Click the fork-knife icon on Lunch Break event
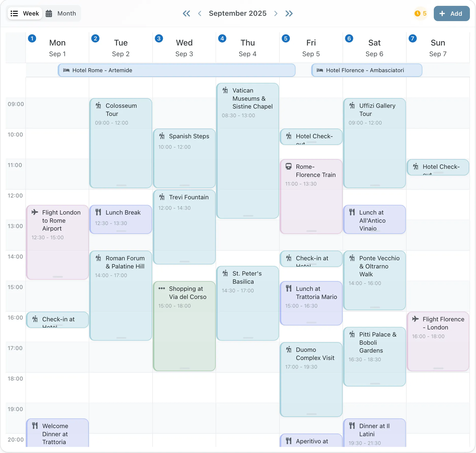The width and height of the screenshot is (476, 453). (98, 212)
